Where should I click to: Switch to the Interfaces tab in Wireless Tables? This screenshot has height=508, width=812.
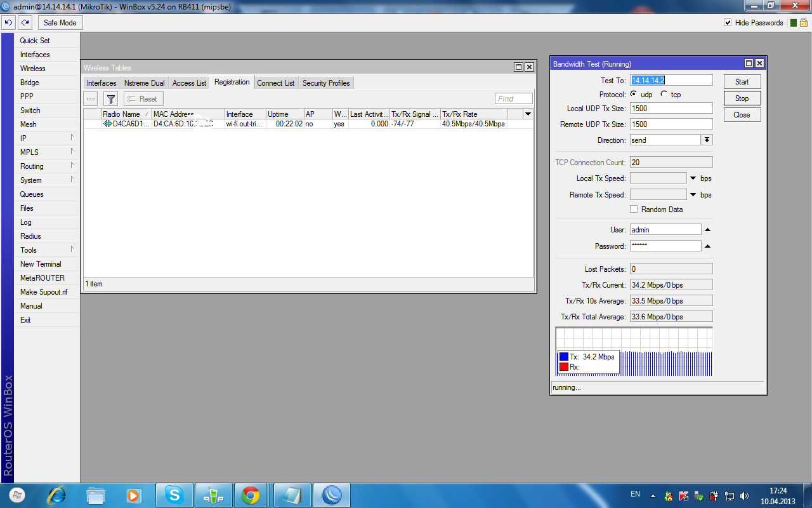(101, 83)
